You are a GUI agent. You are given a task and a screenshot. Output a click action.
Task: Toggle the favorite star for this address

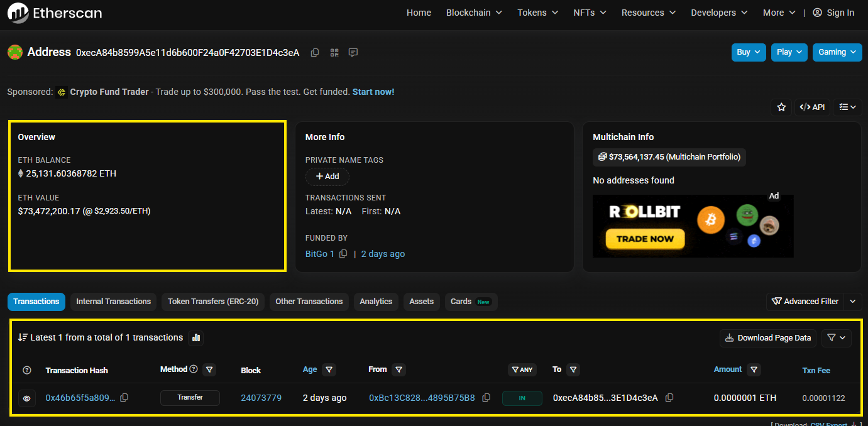pyautogui.click(x=781, y=107)
